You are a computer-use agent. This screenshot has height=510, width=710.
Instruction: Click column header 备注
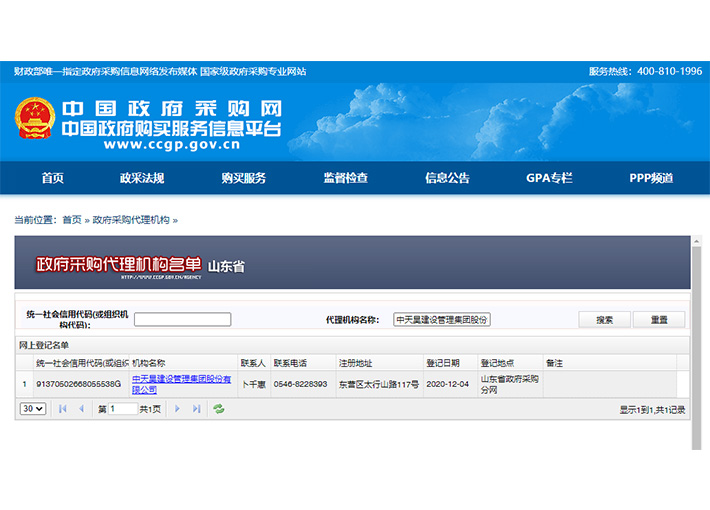tap(610, 363)
